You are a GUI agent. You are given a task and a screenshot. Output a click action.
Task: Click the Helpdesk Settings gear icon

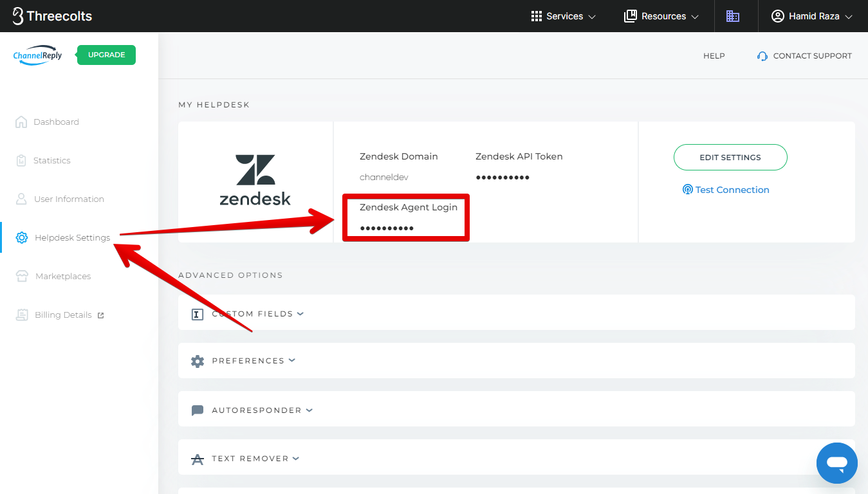pyautogui.click(x=22, y=237)
